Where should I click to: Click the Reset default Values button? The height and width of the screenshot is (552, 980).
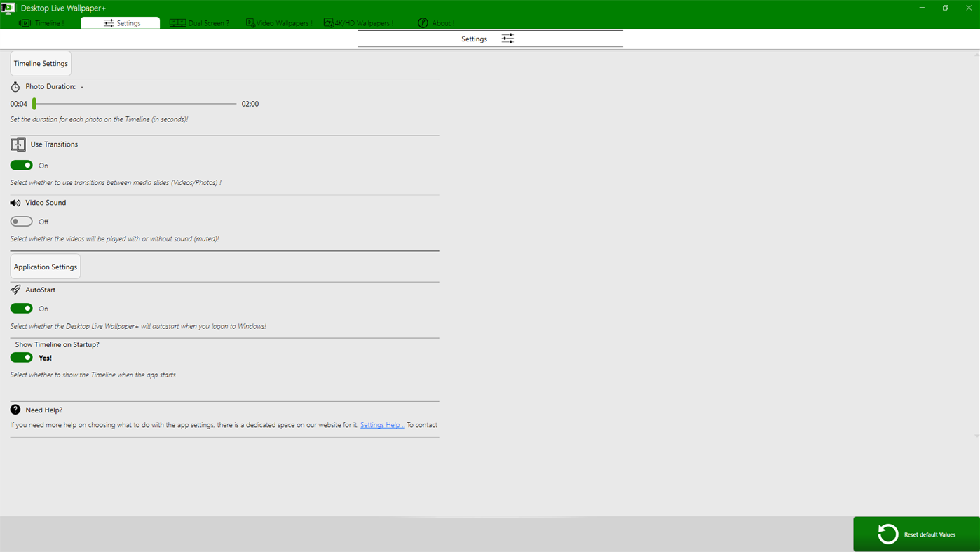[916, 534]
